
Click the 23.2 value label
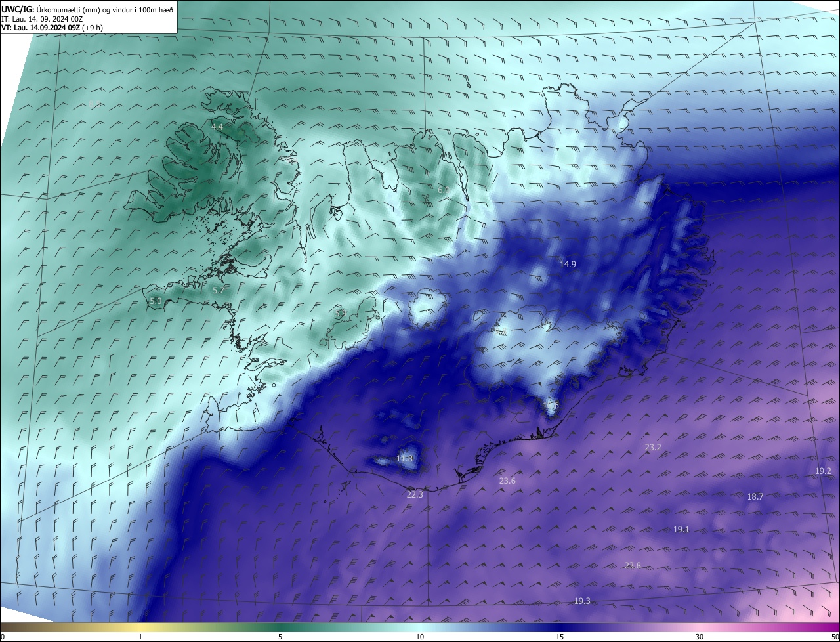[x=653, y=447]
